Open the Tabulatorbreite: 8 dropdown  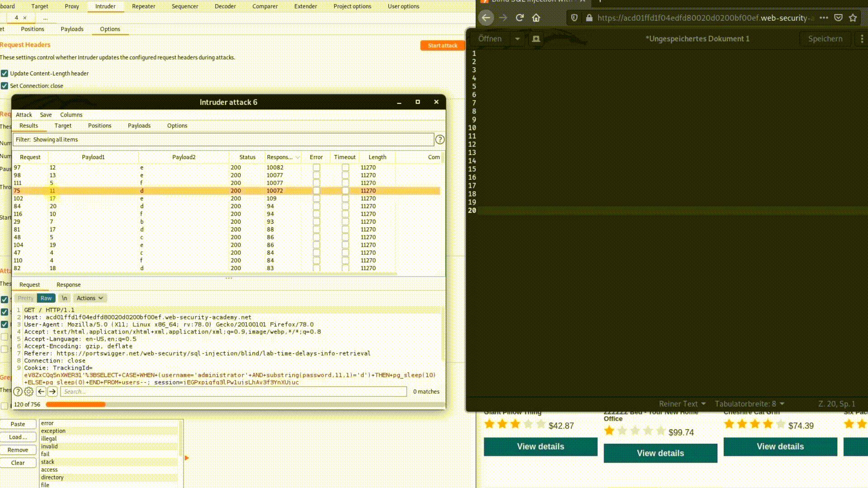[749, 404]
